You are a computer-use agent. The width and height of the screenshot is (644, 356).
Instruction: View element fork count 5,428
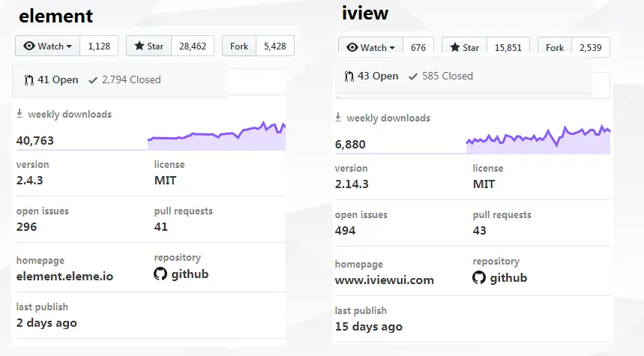point(274,46)
